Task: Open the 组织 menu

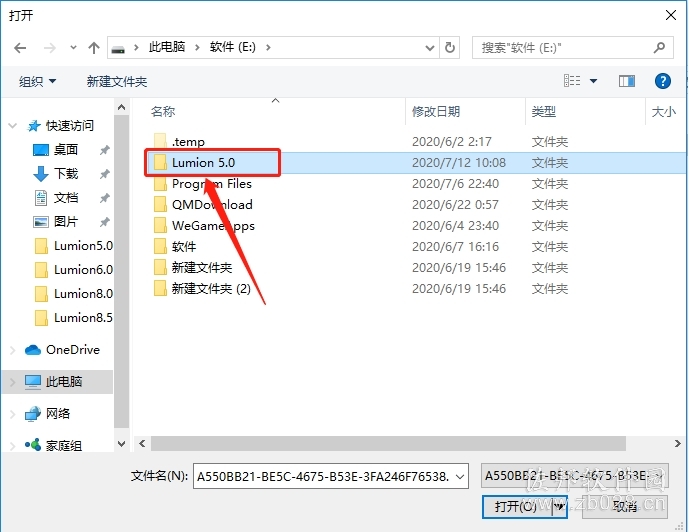Action: 37,81
